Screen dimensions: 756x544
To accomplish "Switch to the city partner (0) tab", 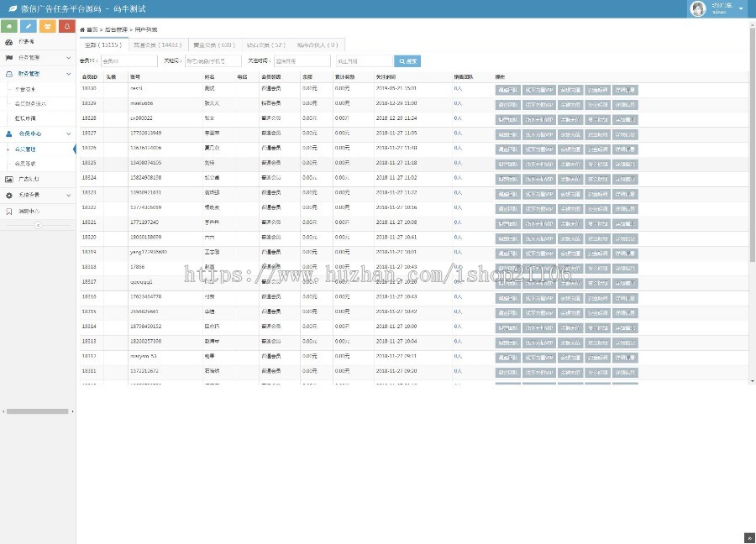I will [x=318, y=44].
